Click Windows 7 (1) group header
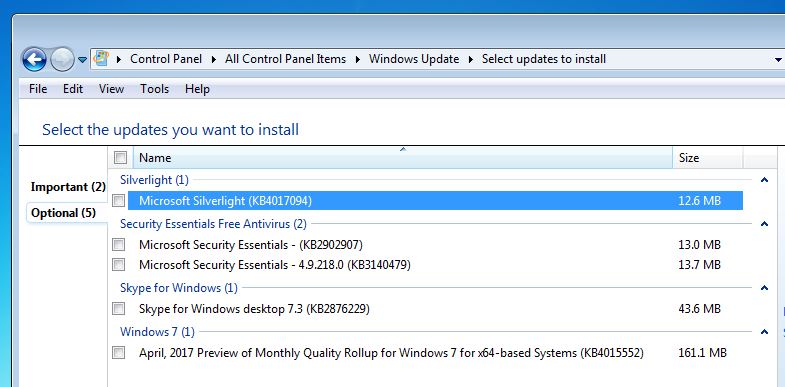The height and width of the screenshot is (387, 785). (x=157, y=332)
